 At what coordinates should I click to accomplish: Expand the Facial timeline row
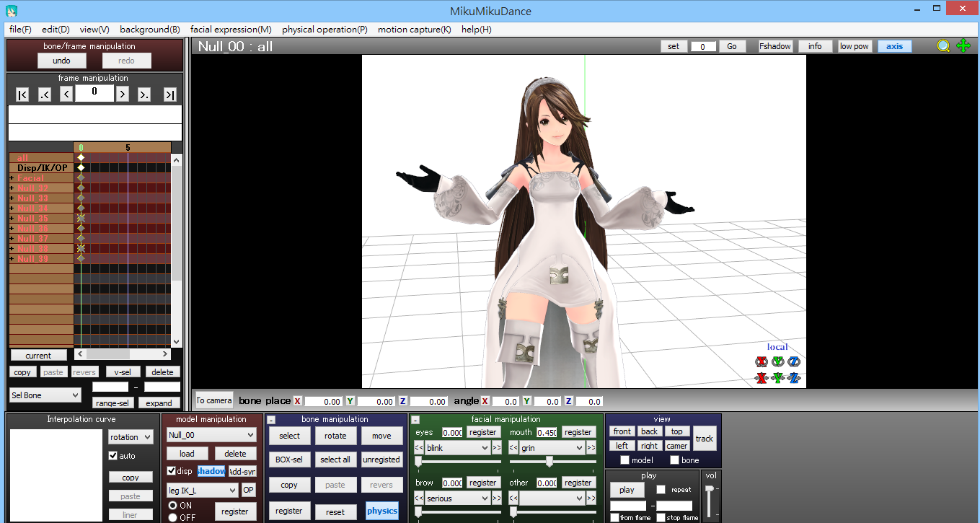tap(12, 178)
